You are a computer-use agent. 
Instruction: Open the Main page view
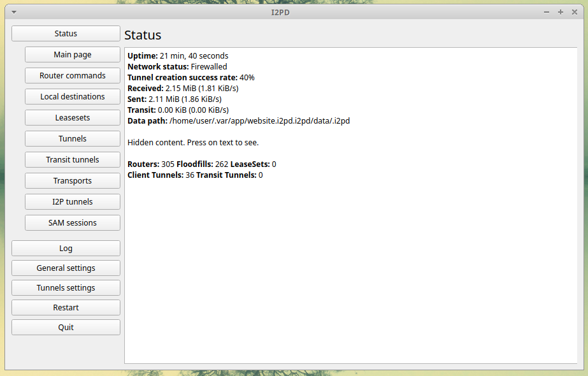73,55
